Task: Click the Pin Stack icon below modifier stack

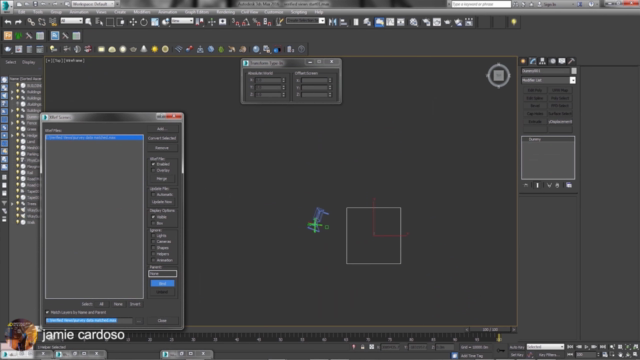Action: [x=526, y=185]
